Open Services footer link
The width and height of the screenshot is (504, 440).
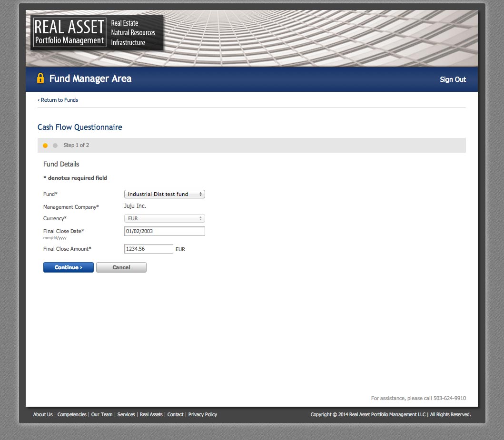(x=126, y=414)
